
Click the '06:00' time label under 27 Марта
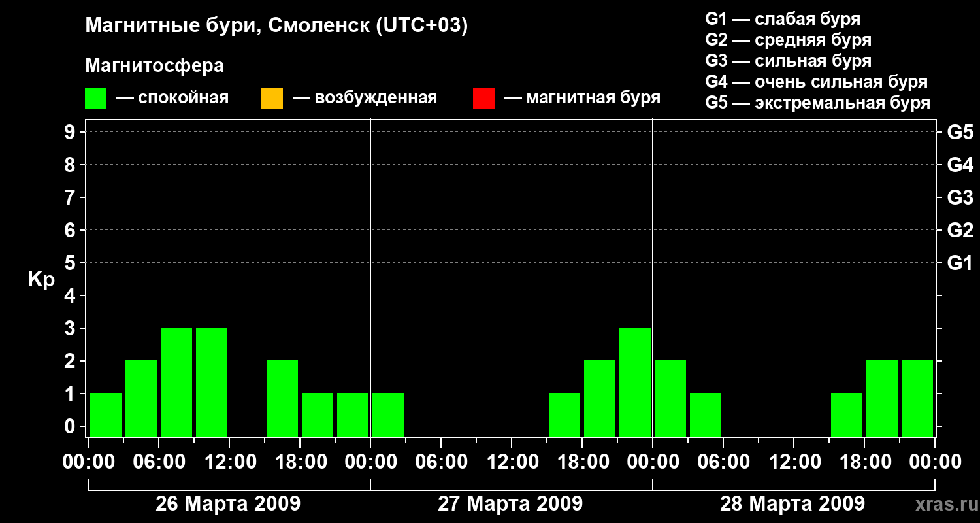click(x=441, y=462)
